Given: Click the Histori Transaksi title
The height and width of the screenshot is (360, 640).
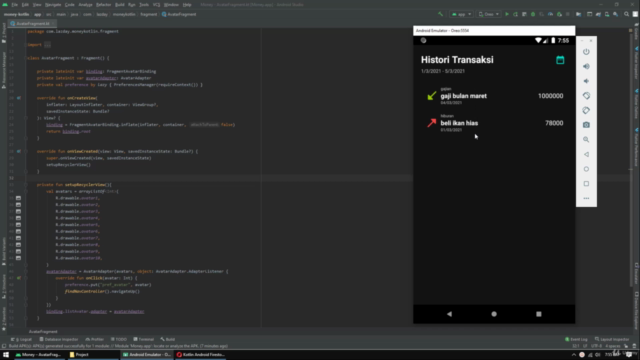Looking at the screenshot, I should (x=457, y=60).
